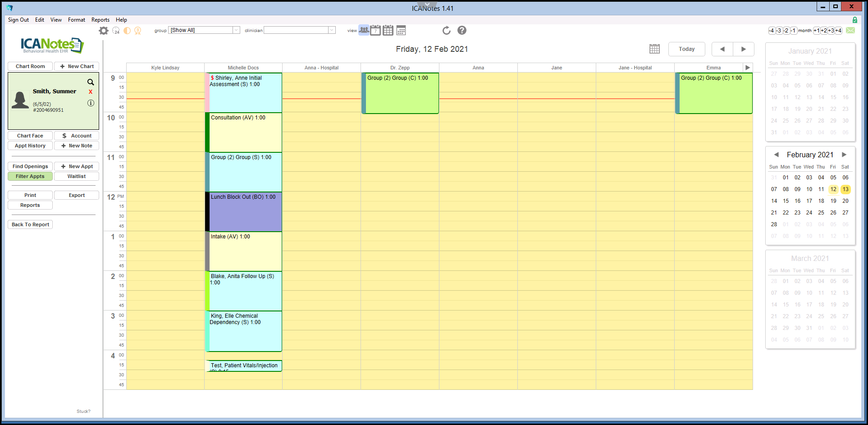Open the Help menu
The height and width of the screenshot is (425, 868).
point(121,20)
